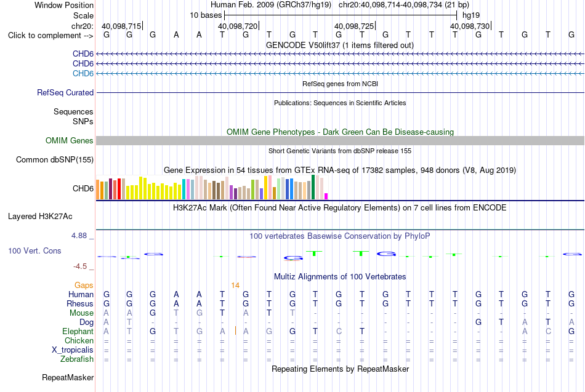
Task: Click the OMIM Genes track label
Action: click(69, 140)
